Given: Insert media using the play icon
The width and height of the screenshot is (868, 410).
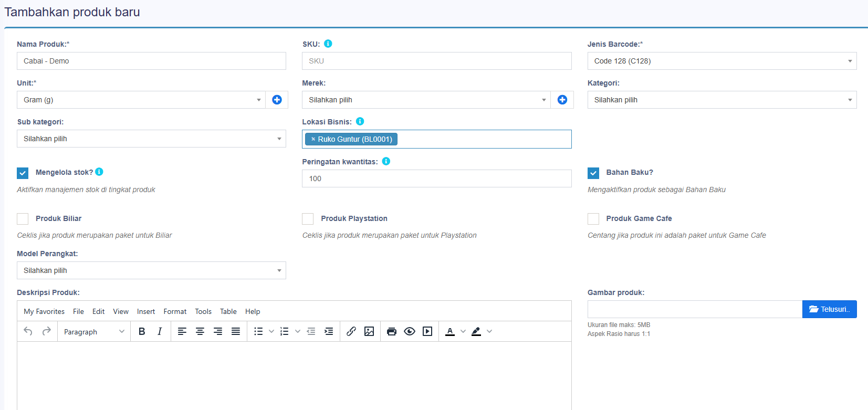Looking at the screenshot, I should [427, 331].
